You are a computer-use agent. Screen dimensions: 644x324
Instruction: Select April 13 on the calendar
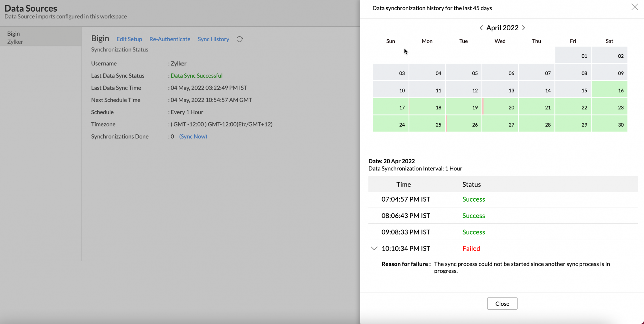(x=500, y=90)
